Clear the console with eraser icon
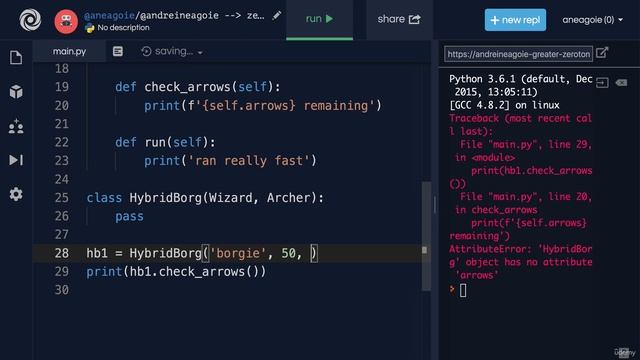This screenshot has width=640, height=360. (x=621, y=83)
